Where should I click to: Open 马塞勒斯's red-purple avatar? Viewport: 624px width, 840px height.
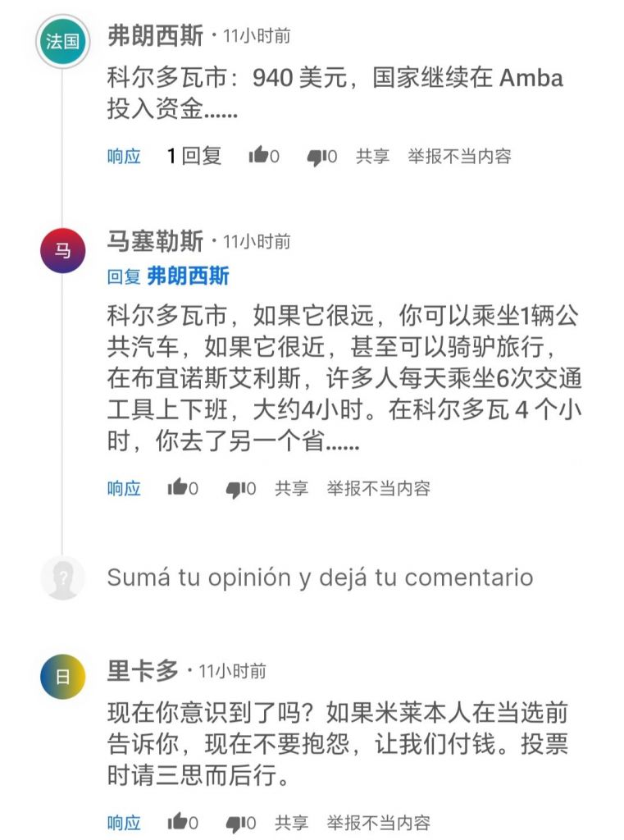click(63, 250)
